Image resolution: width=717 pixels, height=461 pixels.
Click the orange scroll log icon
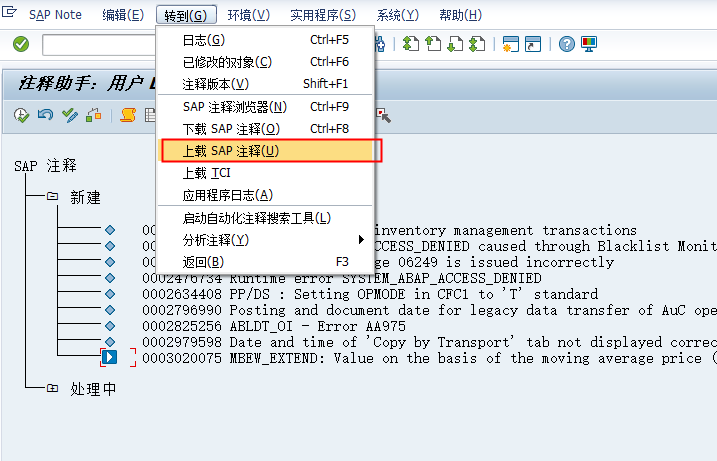point(128,115)
